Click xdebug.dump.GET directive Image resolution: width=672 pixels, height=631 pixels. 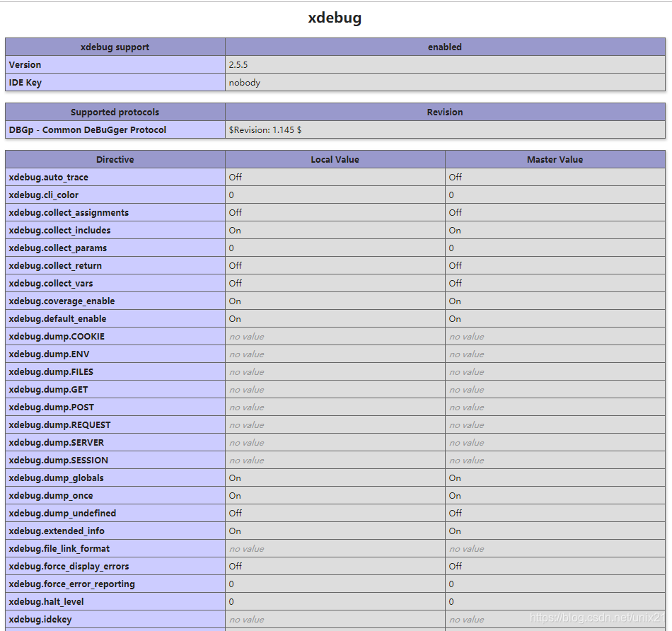[48, 389]
